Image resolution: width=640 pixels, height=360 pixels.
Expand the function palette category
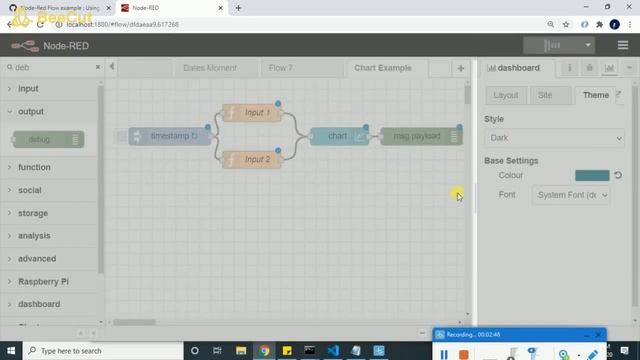(x=49, y=167)
